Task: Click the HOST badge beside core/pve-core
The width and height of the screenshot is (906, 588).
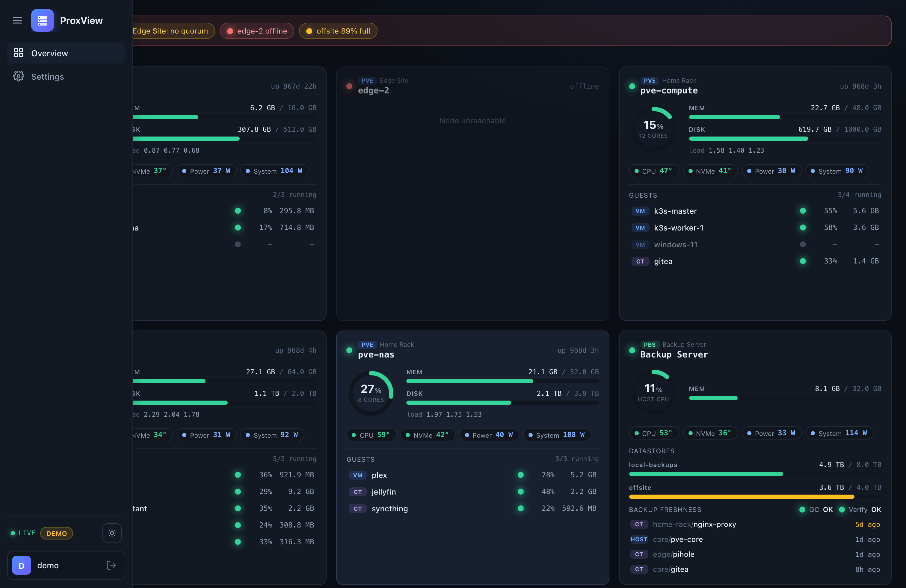Action: [x=638, y=539]
